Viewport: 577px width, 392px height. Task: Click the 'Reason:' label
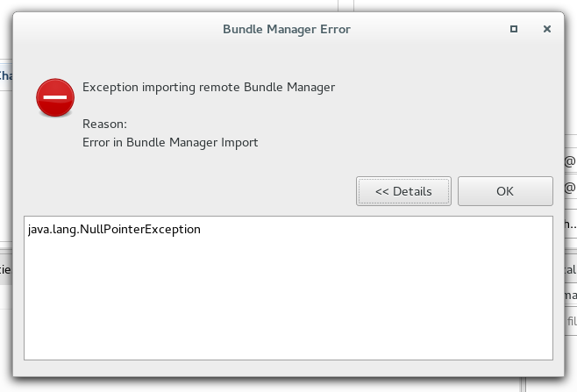pyautogui.click(x=104, y=124)
